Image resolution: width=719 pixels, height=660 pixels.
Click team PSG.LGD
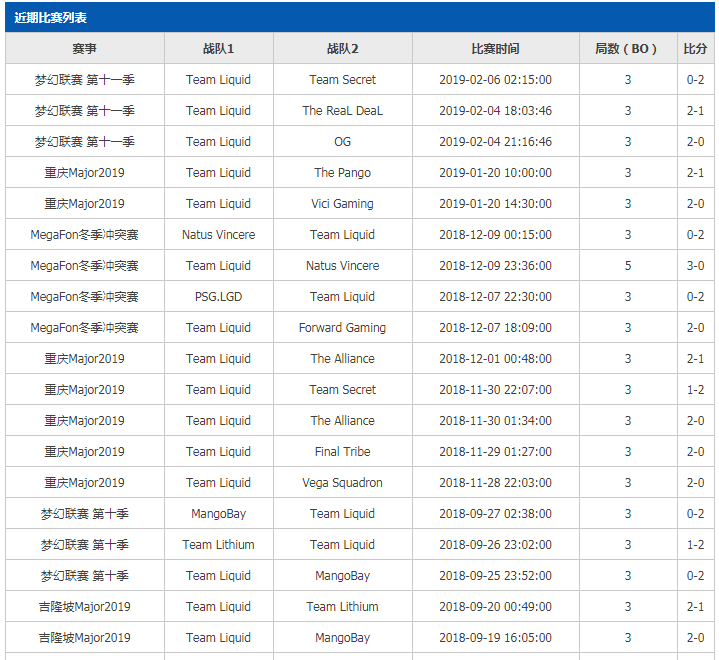[218, 297]
